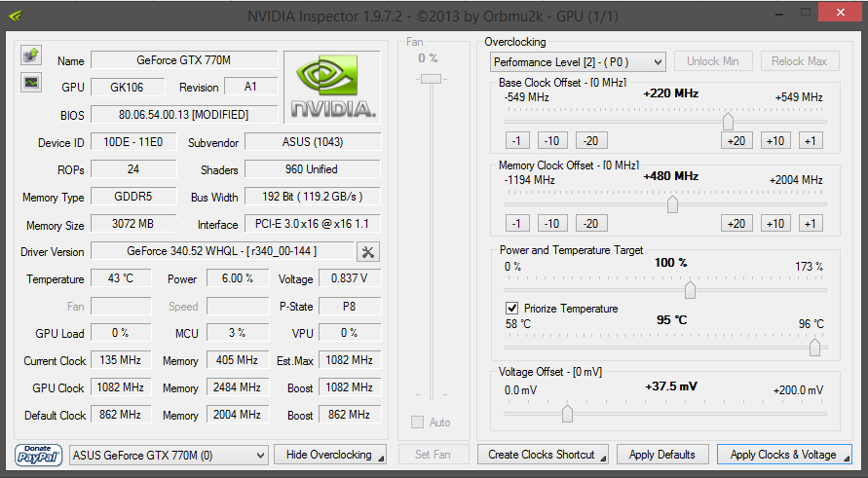This screenshot has width=868, height=478.
Task: Click the Driver Version field
Action: pyautogui.click(x=222, y=251)
